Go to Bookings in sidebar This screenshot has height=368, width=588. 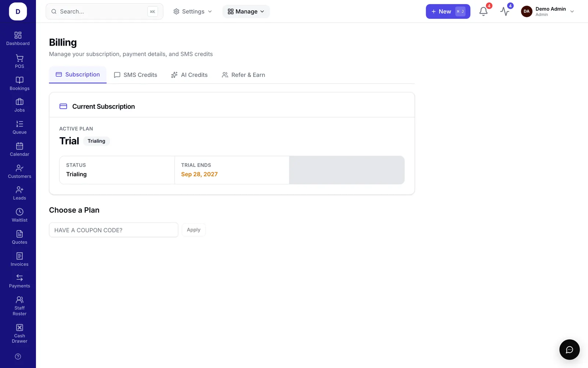(x=19, y=84)
